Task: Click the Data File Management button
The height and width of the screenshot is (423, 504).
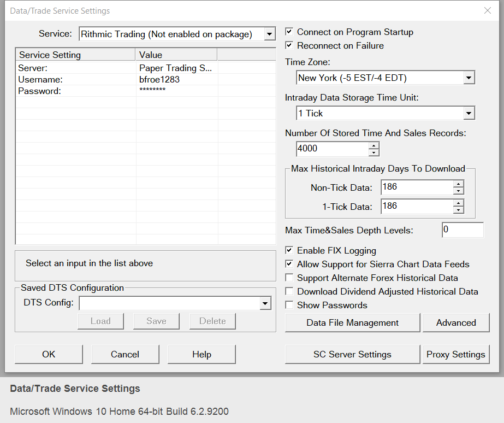Action: click(x=352, y=322)
